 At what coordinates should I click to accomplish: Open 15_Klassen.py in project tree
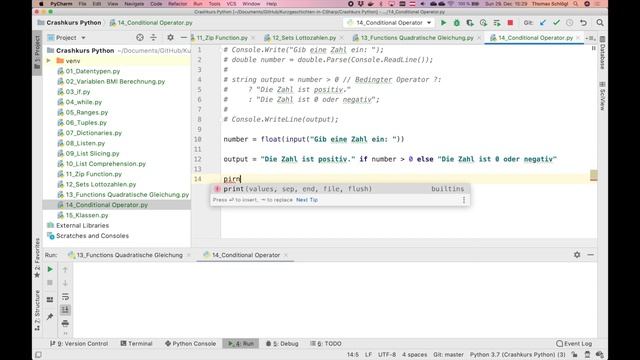tap(87, 215)
